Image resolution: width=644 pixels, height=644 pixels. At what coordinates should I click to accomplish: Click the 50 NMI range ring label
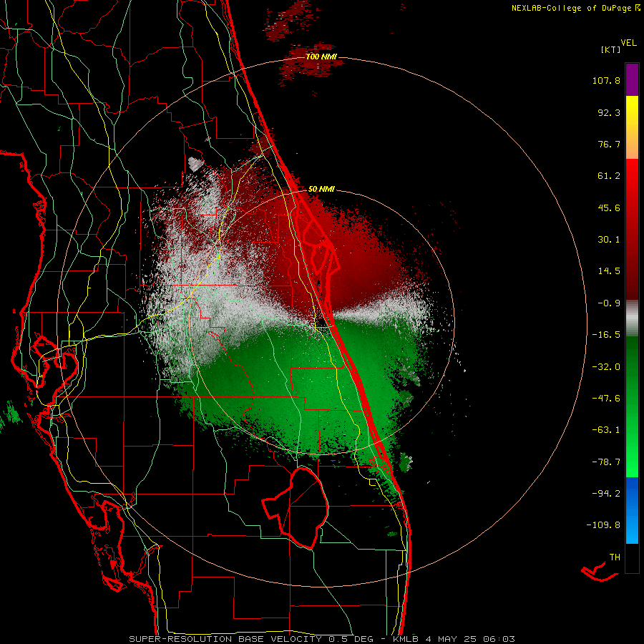coord(321,190)
